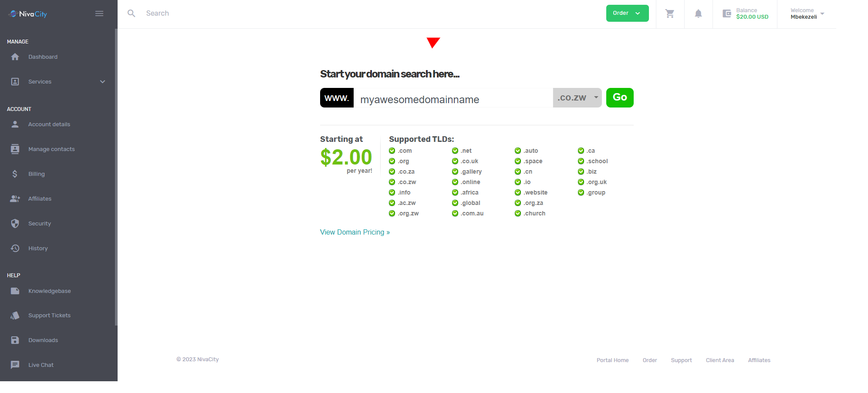The image size is (868, 393).
Task: Click the domain name input field
Action: 453,98
